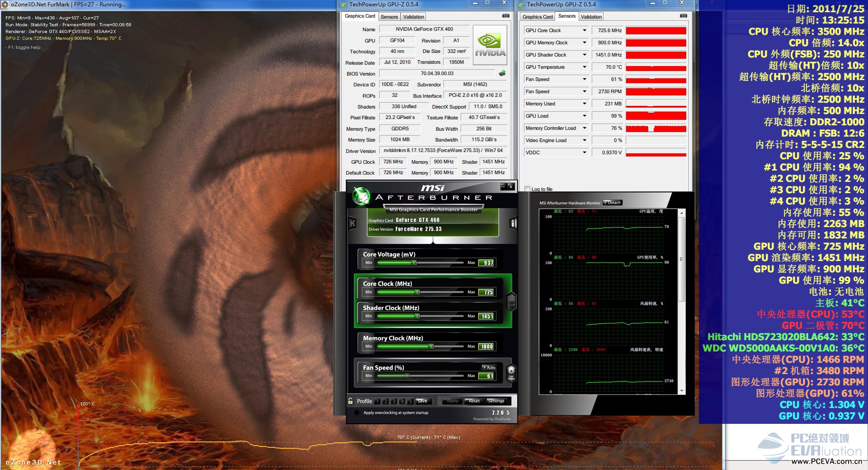Select Afterburner profile slot 2
This screenshot has width=868, height=470.
click(386, 401)
